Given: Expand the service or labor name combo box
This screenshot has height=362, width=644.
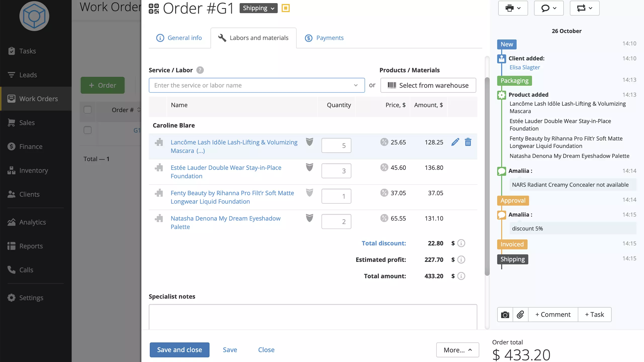Looking at the screenshot, I should [257, 85].
